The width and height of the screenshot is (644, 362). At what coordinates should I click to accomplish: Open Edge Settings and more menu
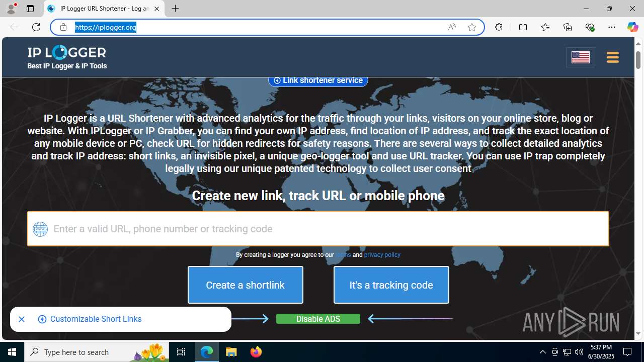coord(612,27)
